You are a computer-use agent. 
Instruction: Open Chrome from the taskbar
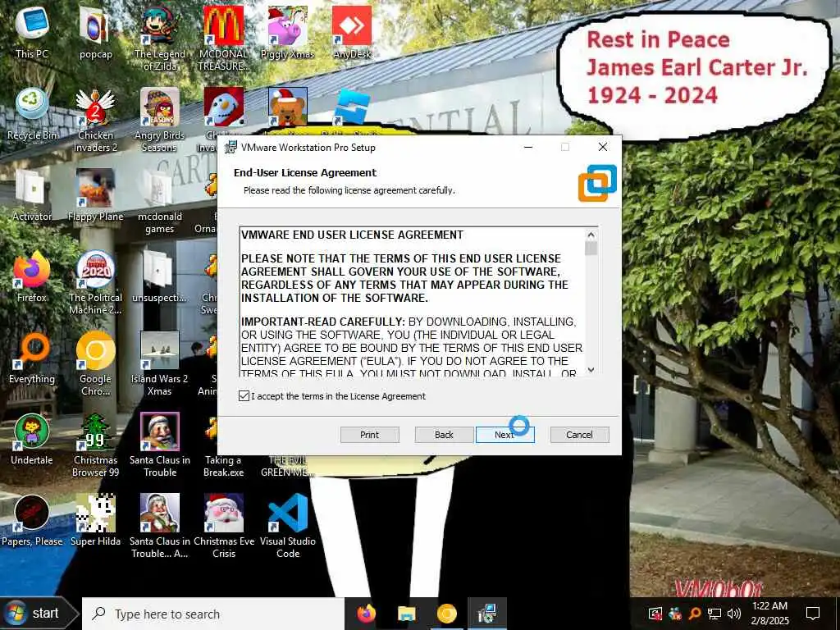click(x=447, y=614)
